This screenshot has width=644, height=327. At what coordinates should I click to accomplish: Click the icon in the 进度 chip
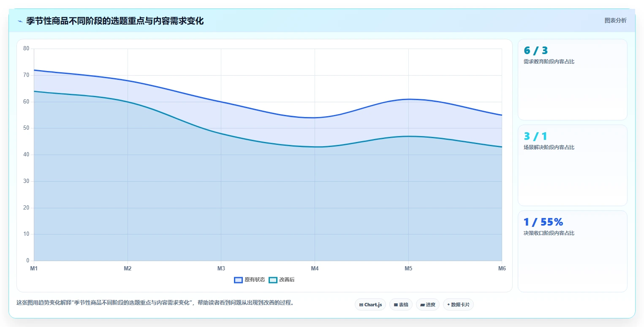tap(423, 305)
